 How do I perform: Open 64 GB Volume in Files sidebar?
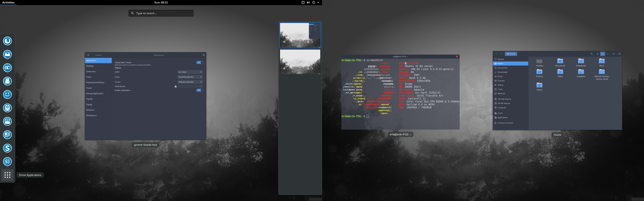[x=510, y=103]
